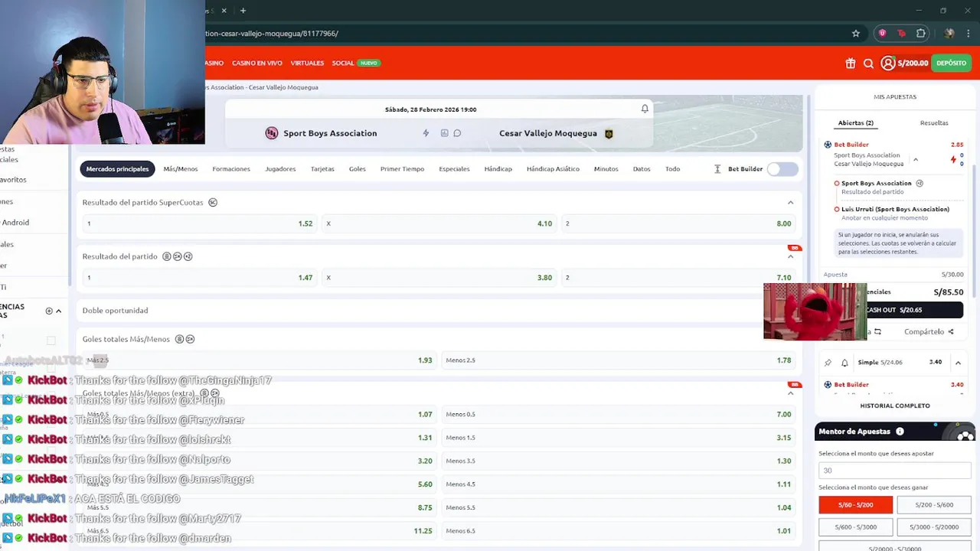Select the S/200 - S/600 win range
The height and width of the screenshot is (551, 980).
933,505
